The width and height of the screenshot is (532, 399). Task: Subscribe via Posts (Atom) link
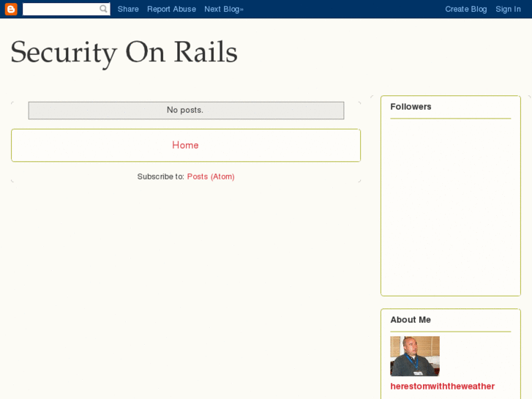(211, 176)
